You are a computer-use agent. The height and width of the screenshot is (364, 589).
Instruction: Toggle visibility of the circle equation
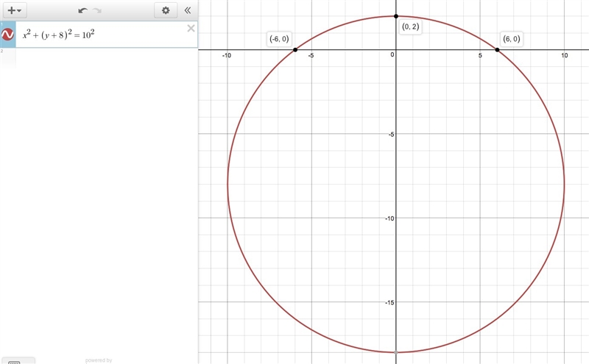pyautogui.click(x=7, y=35)
